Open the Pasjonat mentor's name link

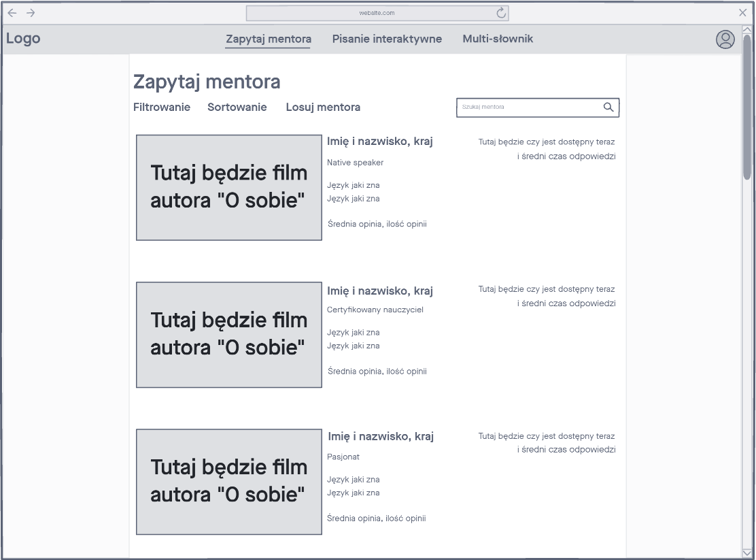(x=381, y=436)
